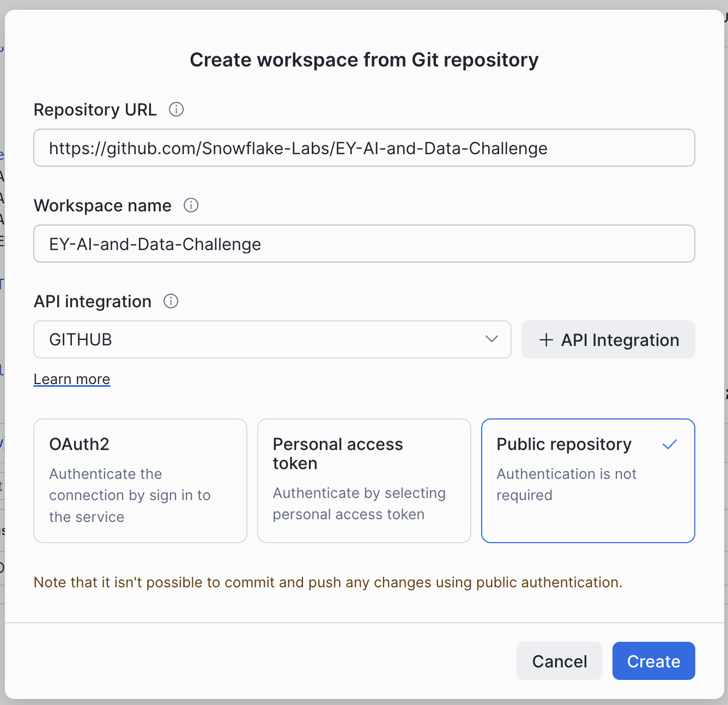Screen dimensions: 728x705
Task: Click the dialog title 'Create workspace from Git repository'
Action: [364, 60]
